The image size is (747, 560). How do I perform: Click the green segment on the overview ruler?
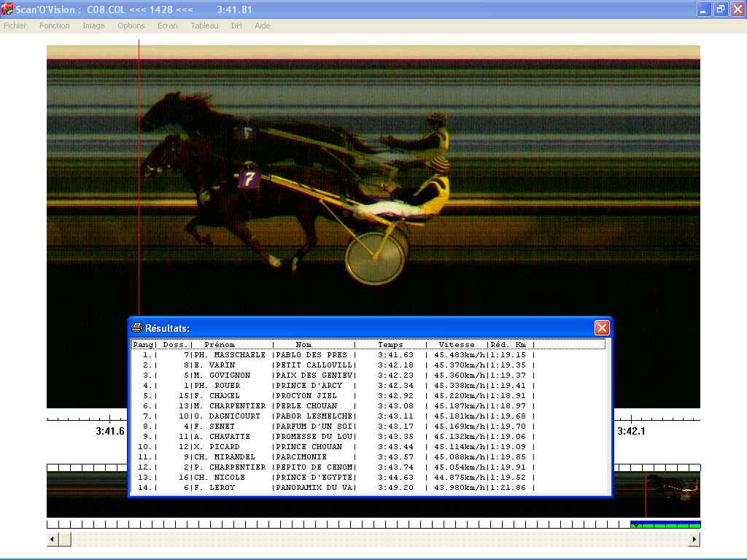pos(665,525)
